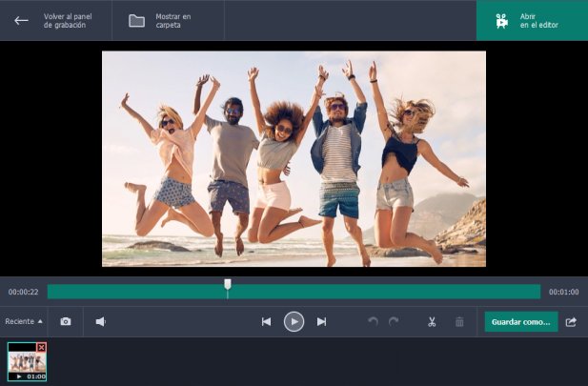Screen dimensions: 588x386
Task: Remove recording using red X on thumbnail
Action: click(41, 347)
